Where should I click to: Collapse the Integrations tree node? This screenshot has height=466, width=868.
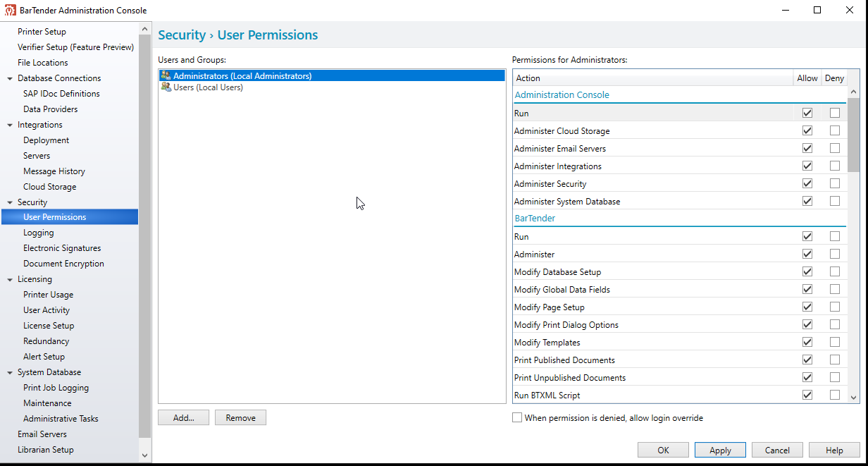click(x=10, y=125)
